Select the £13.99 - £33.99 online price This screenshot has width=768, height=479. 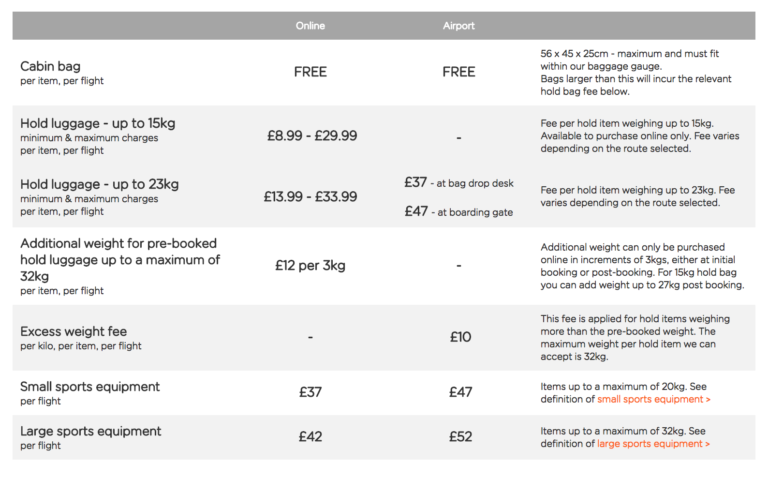coord(311,197)
